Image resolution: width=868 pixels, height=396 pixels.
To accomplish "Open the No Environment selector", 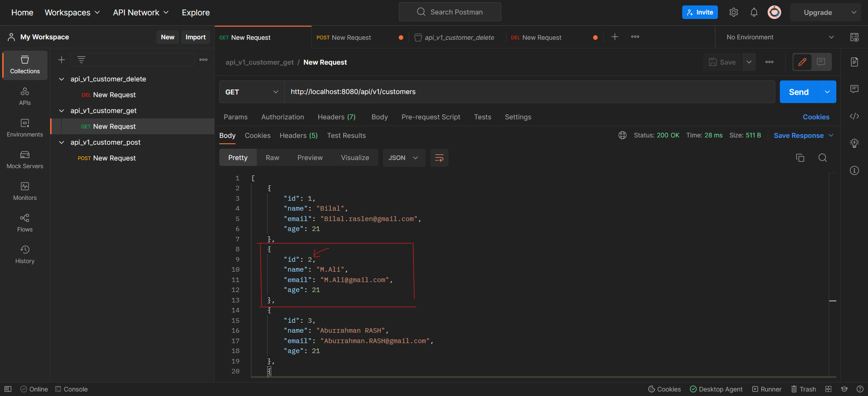I will pyautogui.click(x=780, y=37).
